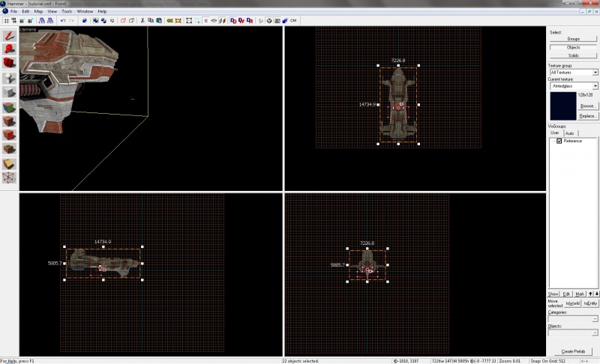Viewport: 600px width, 364px height.
Task: Open the View menu
Action: (x=52, y=11)
